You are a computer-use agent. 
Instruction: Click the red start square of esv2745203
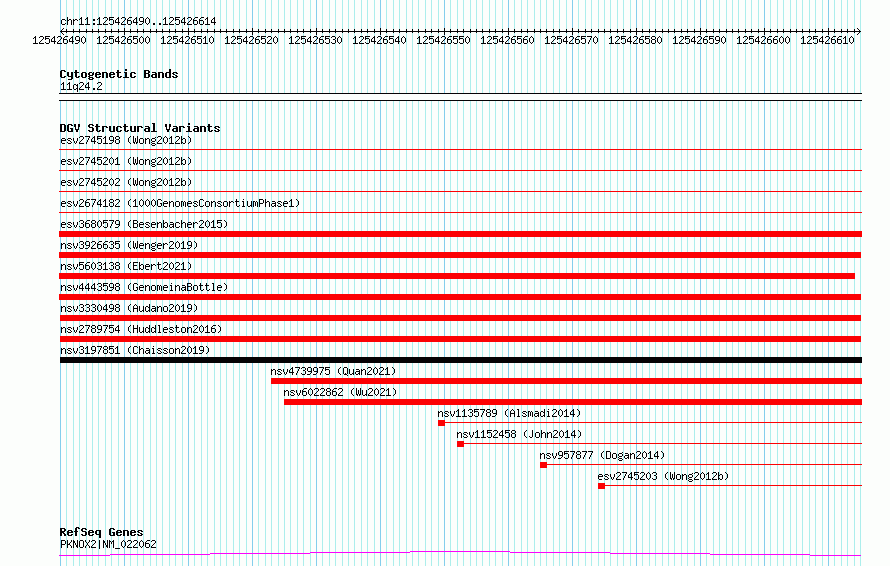(x=601, y=486)
